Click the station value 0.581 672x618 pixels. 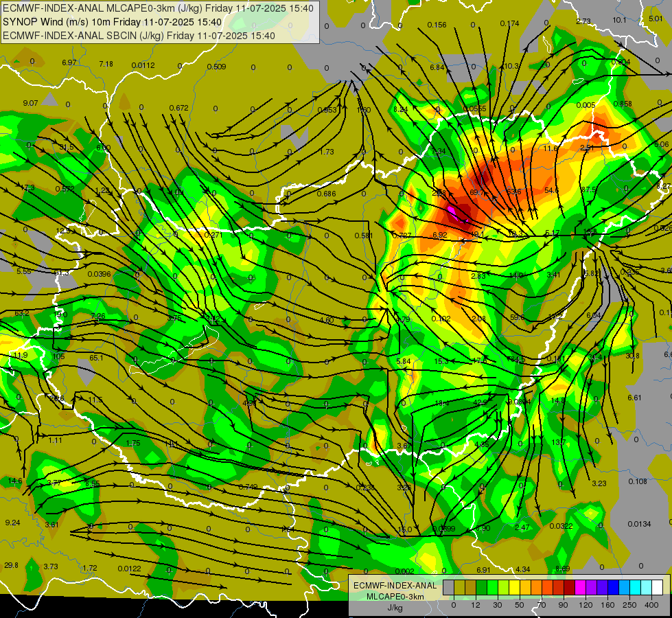364,236
